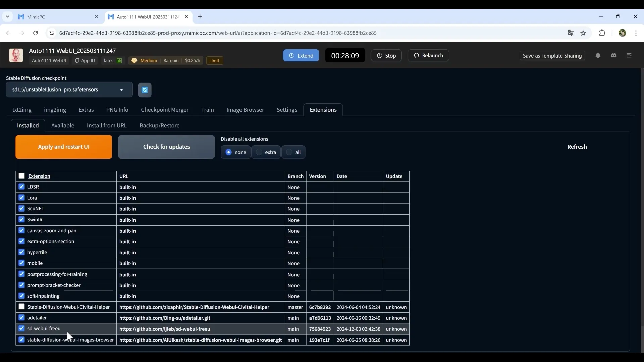Enable the Stable-Diffusion-Webui-Civitai-Helper checkbox
Image resolution: width=644 pixels, height=362 pixels.
[22, 307]
